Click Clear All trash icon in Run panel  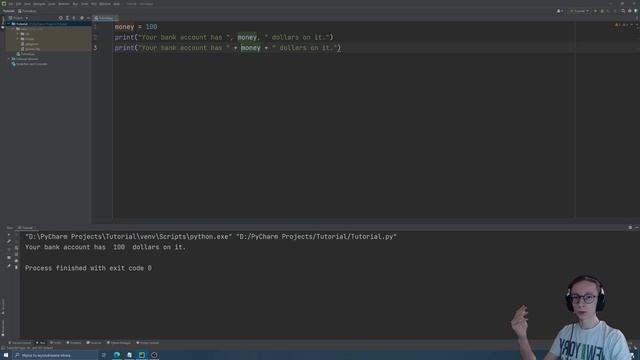coord(16,267)
